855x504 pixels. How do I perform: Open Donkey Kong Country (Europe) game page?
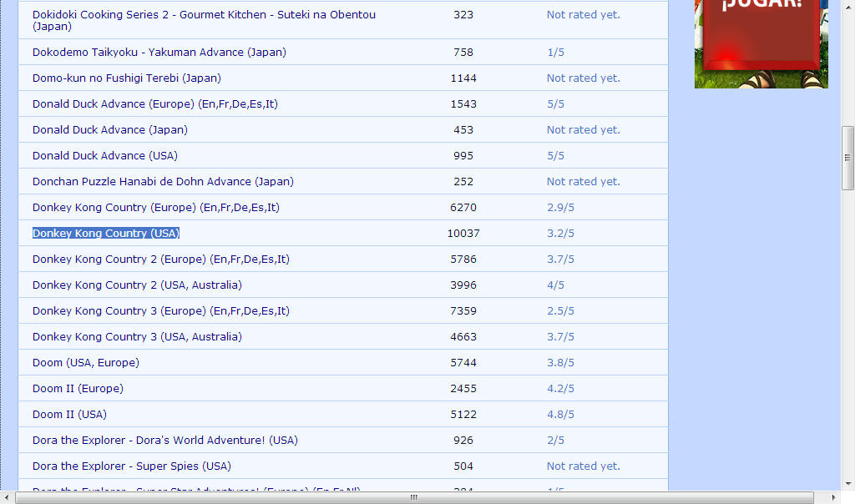click(155, 208)
